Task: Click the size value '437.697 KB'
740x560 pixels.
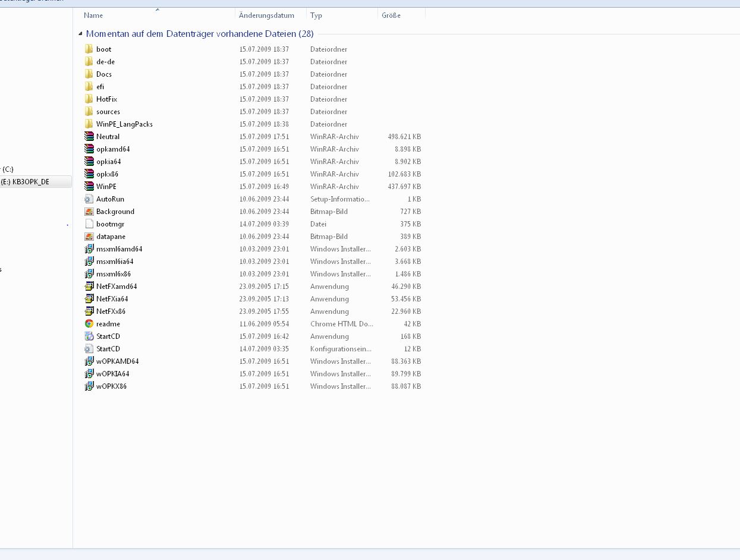Action: 404,187
